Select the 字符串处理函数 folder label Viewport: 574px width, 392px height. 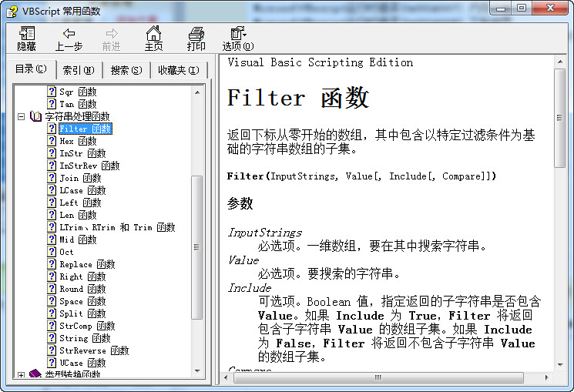pyautogui.click(x=77, y=116)
